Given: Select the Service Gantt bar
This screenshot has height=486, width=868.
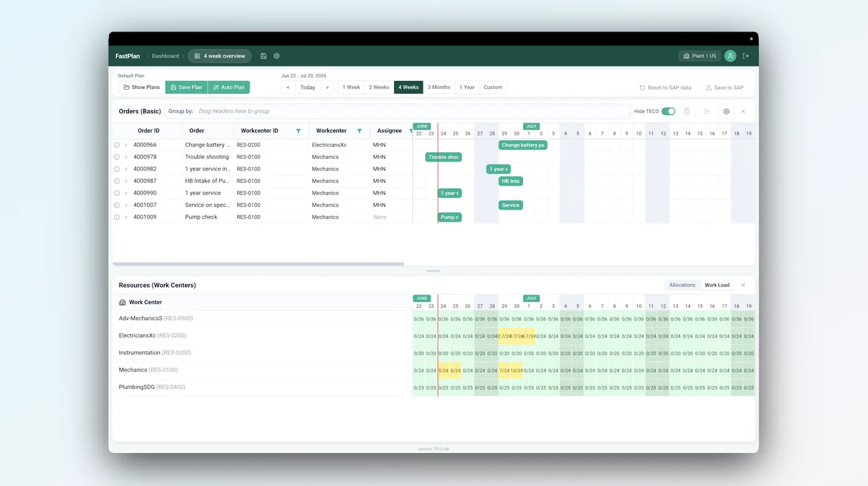Looking at the screenshot, I should [x=511, y=205].
